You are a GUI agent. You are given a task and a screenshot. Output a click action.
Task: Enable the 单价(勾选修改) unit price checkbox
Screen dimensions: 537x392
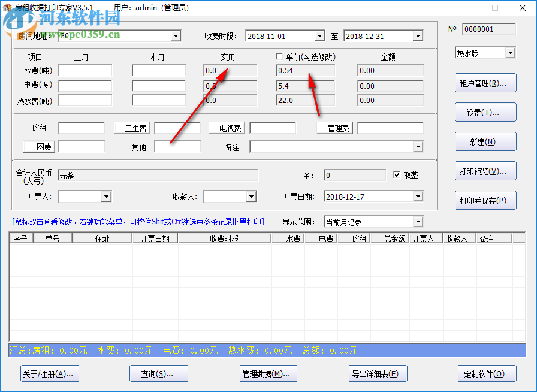pos(279,56)
